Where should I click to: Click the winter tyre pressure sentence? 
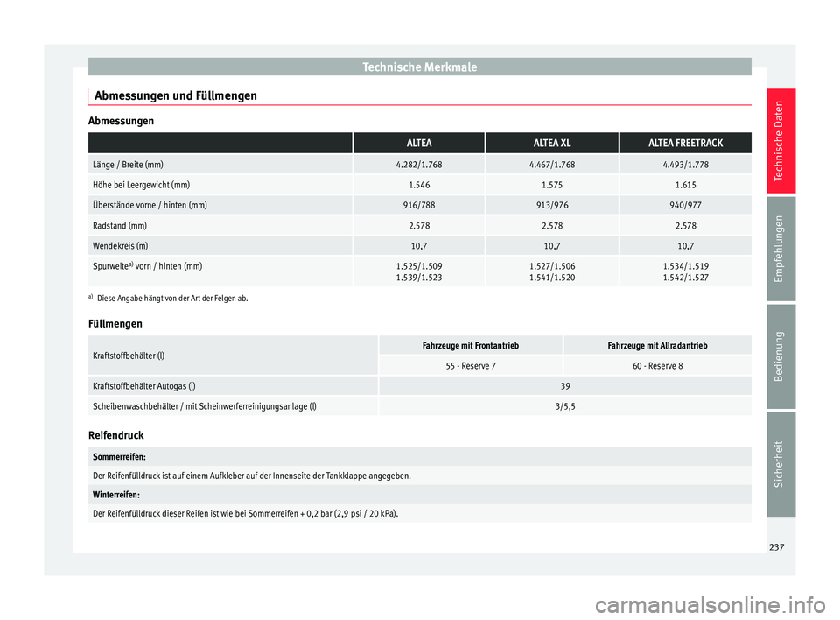pos(245,513)
